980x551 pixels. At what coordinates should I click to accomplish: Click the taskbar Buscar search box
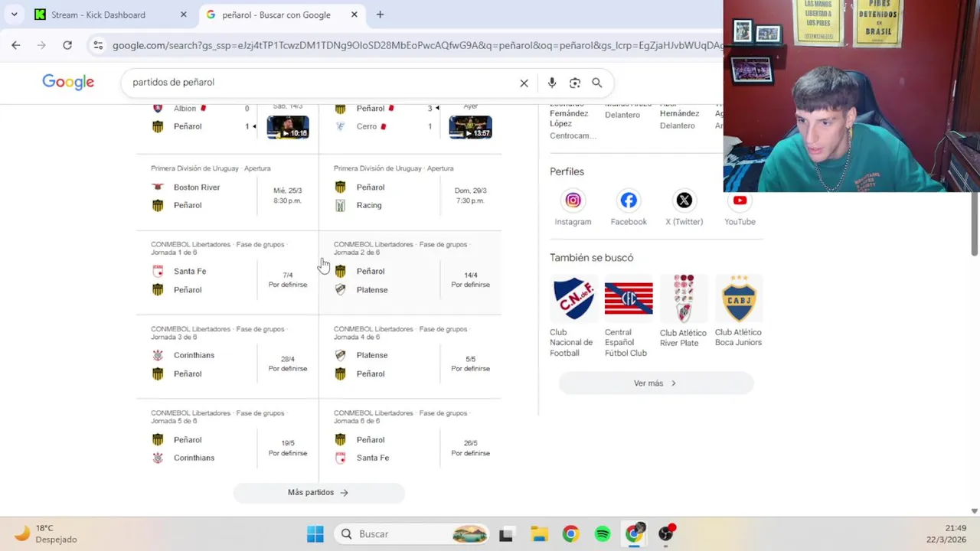(413, 534)
